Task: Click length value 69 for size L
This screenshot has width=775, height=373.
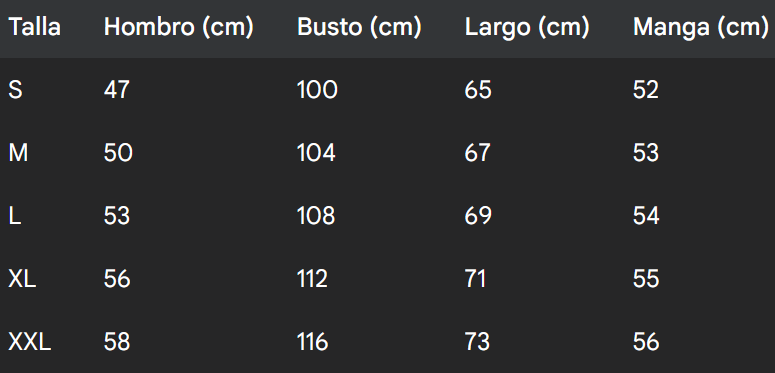Action: click(x=478, y=216)
